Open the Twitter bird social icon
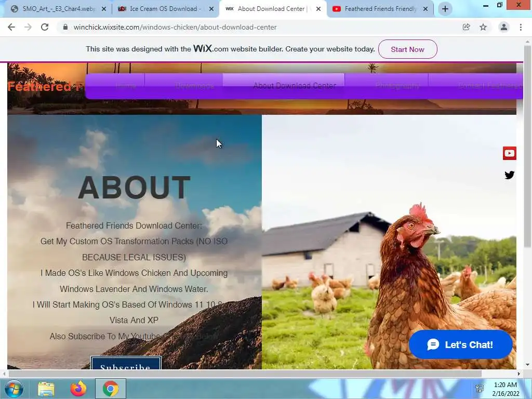Viewport: 532px width, 399px height. point(509,175)
